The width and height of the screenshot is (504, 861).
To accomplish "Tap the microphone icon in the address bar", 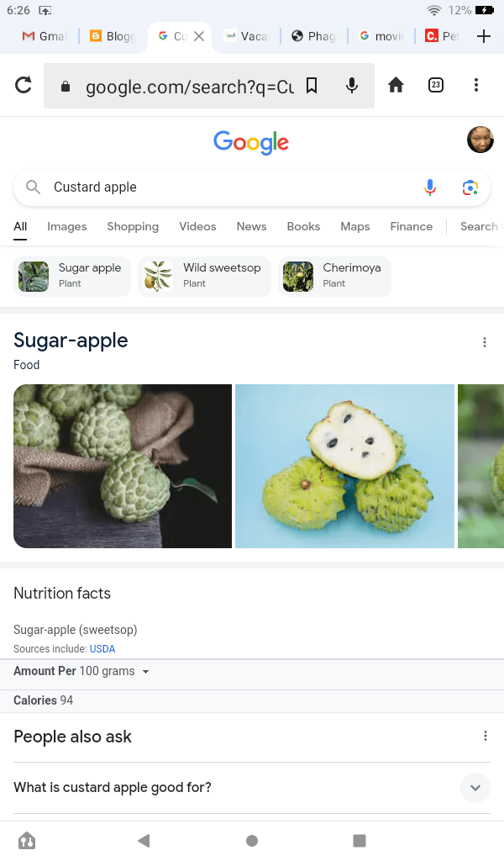I will pos(352,86).
